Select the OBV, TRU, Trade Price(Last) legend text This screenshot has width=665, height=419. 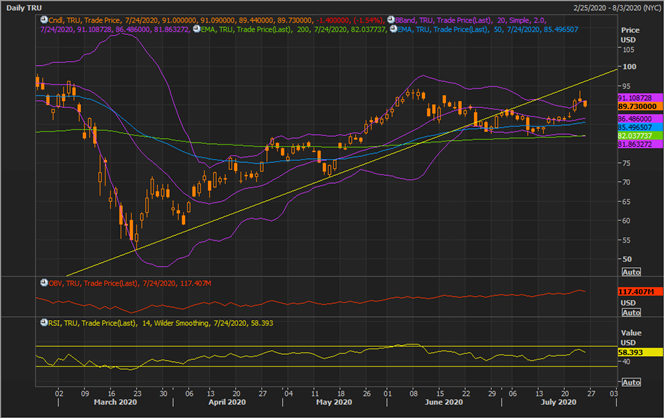click(x=130, y=283)
